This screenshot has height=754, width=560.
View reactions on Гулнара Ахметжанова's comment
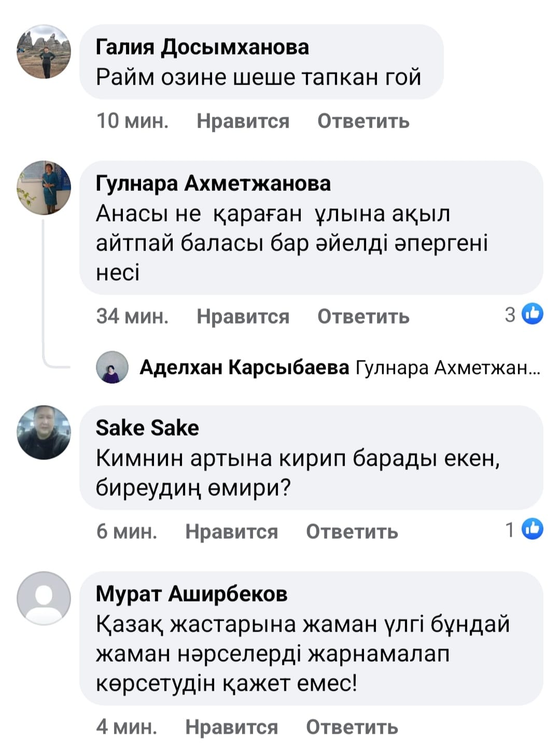pos(524,314)
